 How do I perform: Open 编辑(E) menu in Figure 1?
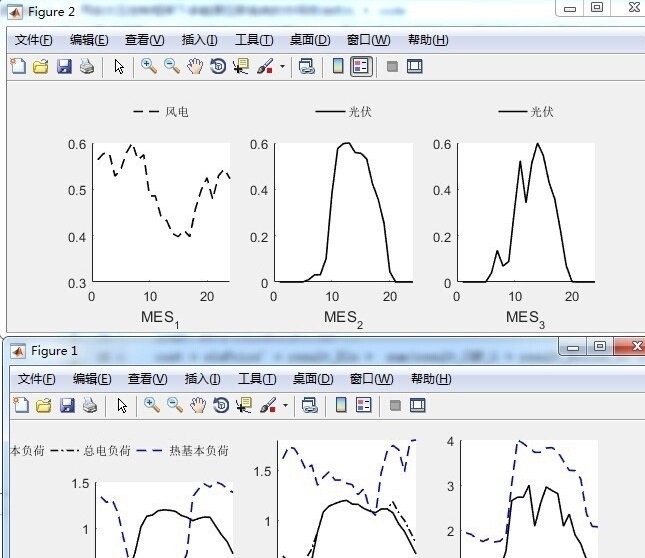tap(92, 379)
